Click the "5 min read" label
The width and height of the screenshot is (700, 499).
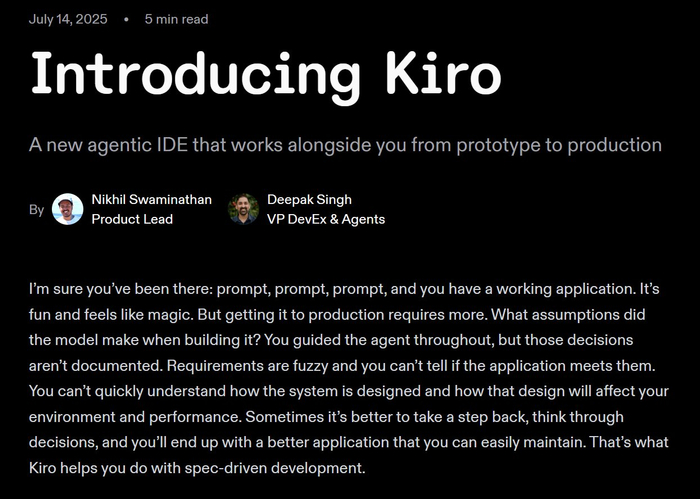pos(176,18)
